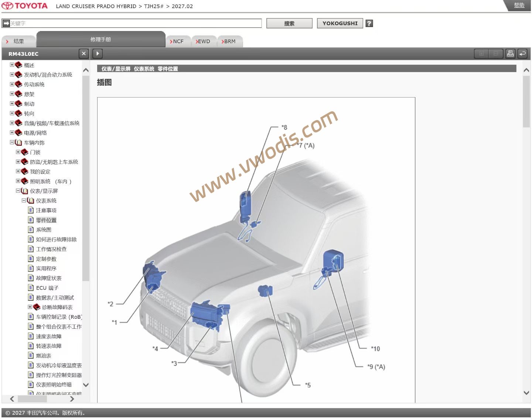
Task: Open the BRM tab
Action: [x=229, y=41]
